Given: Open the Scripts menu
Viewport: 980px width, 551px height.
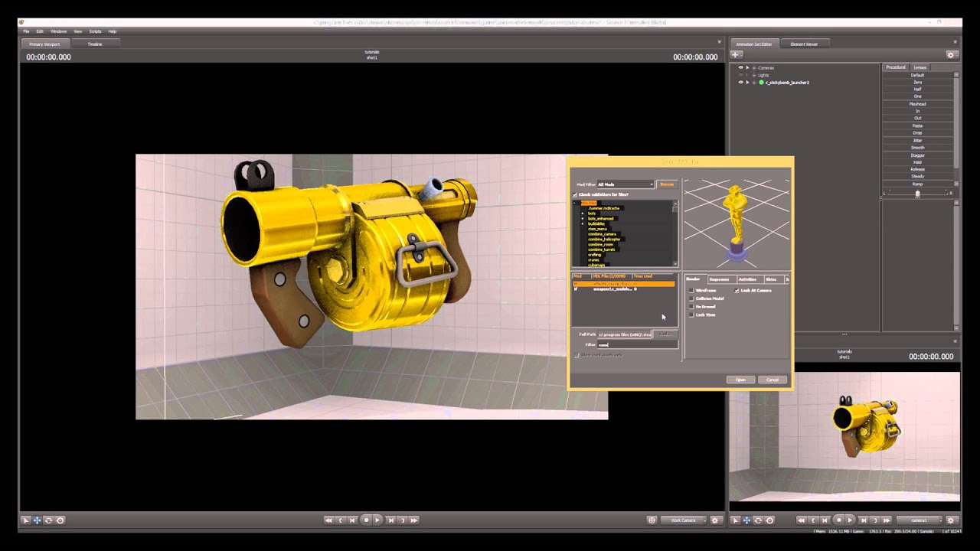Looking at the screenshot, I should [x=95, y=31].
